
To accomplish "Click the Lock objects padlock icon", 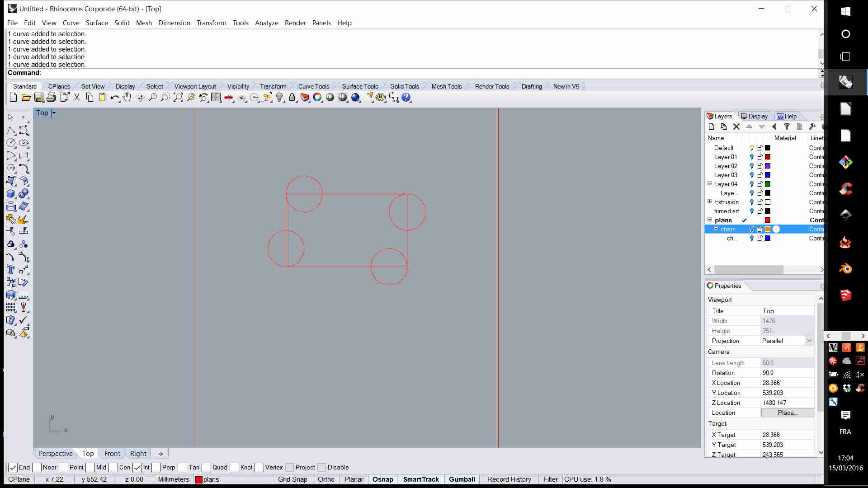I will [292, 98].
